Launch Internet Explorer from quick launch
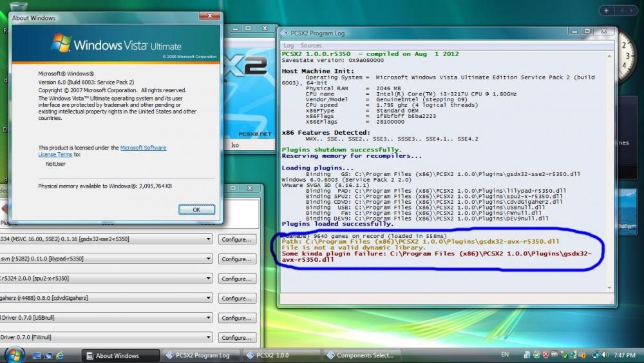This screenshot has width=644, height=363. [59, 356]
